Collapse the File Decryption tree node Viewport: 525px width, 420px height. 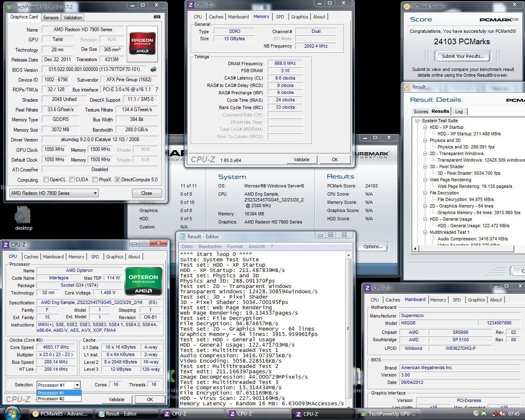click(425, 193)
